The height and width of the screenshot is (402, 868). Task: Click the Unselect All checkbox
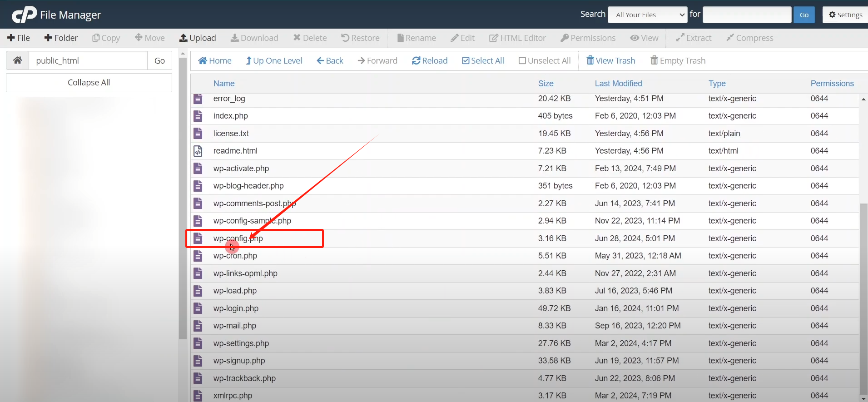(x=522, y=61)
